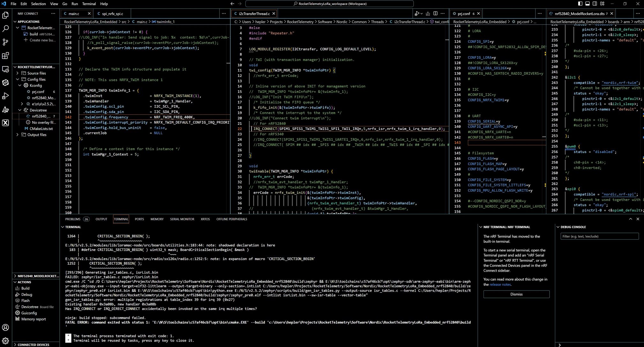Open the Customize Layout control

point(602,4)
